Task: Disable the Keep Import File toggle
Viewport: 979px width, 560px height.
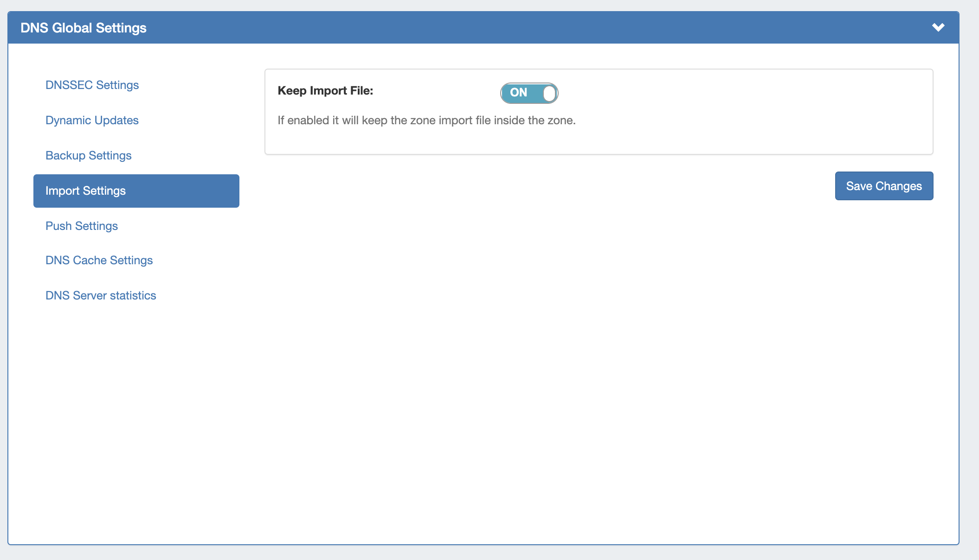Action: pos(529,93)
